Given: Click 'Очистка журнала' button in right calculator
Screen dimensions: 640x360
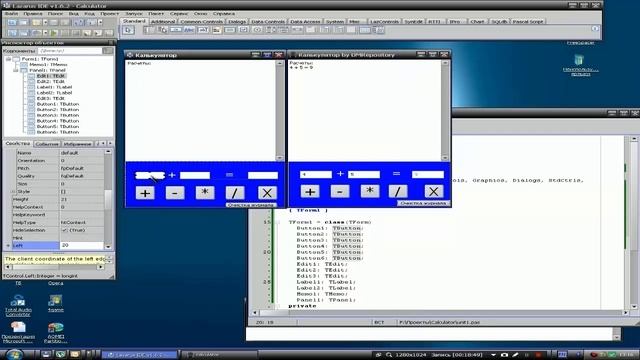Looking at the screenshot, I should (x=423, y=203).
